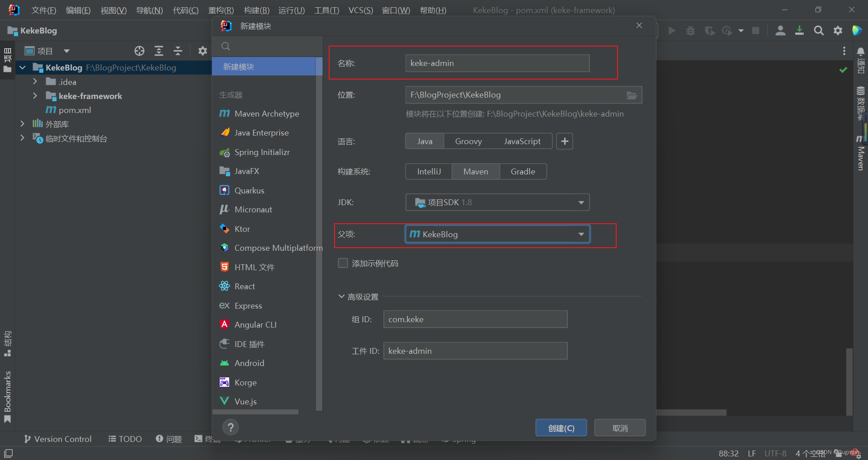868x460 pixels.
Task: Click the search magnifier in main toolbar
Action: click(x=819, y=31)
